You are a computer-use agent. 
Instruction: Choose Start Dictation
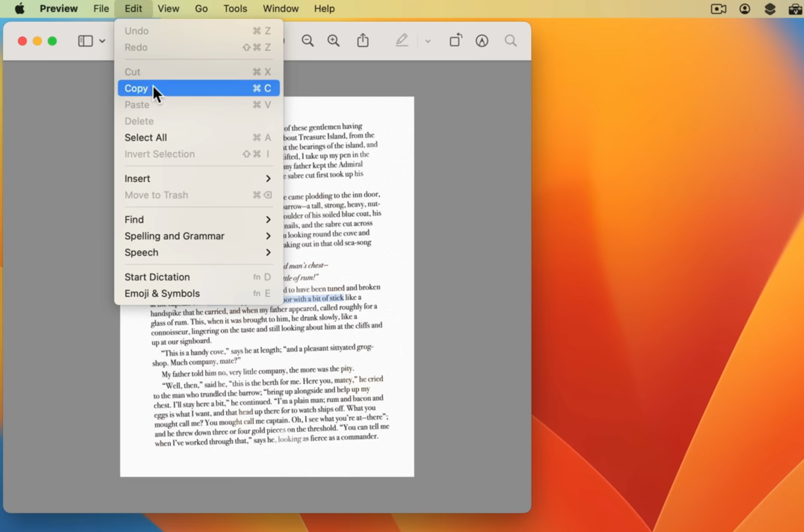tap(199, 277)
